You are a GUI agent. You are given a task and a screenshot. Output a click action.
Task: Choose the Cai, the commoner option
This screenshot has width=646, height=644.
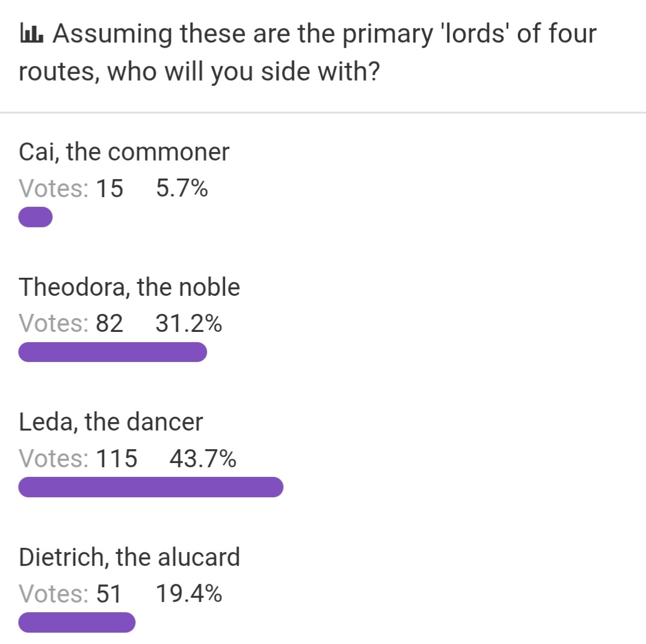124,152
